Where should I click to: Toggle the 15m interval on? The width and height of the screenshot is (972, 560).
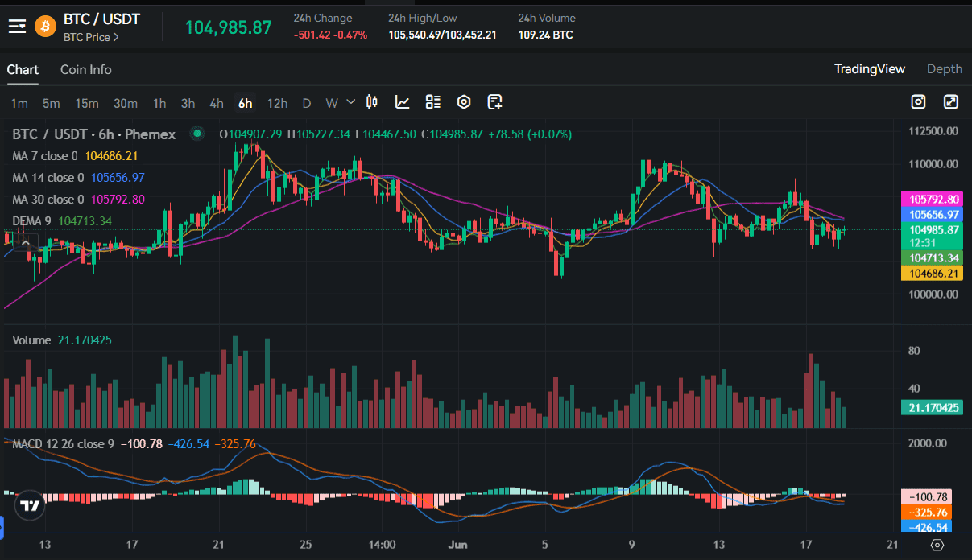87,103
